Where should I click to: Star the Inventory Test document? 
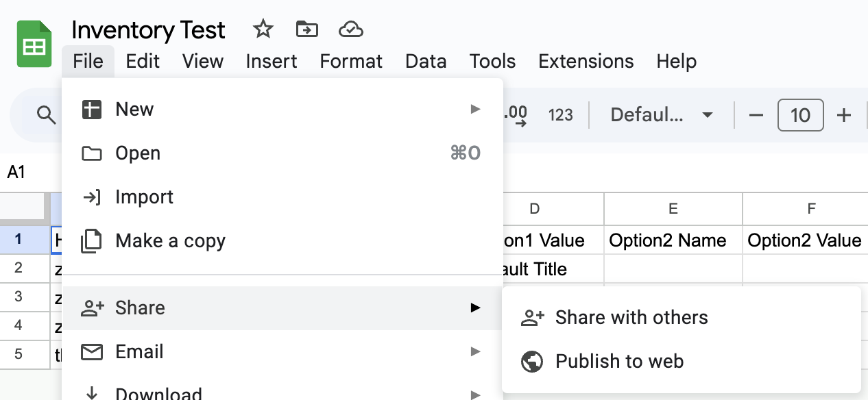[263, 29]
